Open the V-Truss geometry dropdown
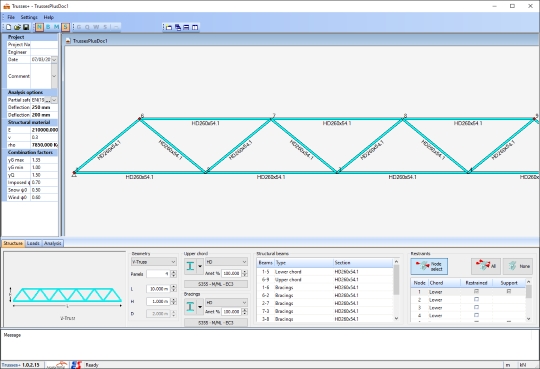Viewport: 540px width, 369px height. 154,262
